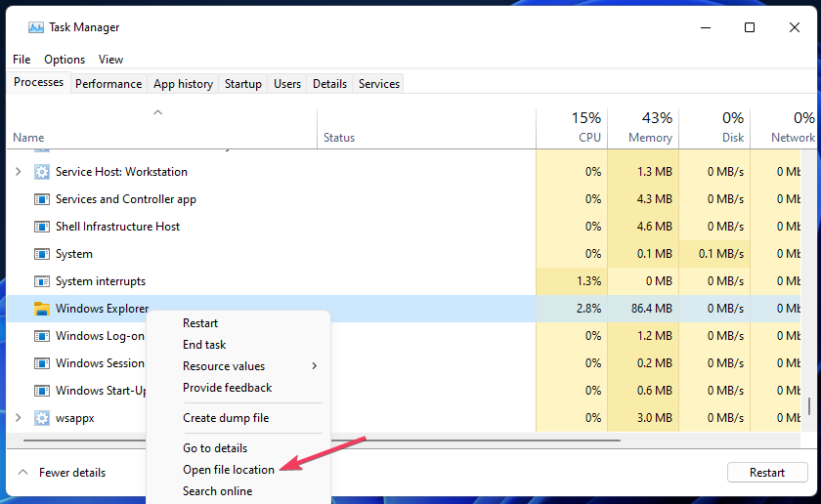Expand the Service Host: Workstation group
Image resolution: width=821 pixels, height=504 pixels.
[19, 172]
